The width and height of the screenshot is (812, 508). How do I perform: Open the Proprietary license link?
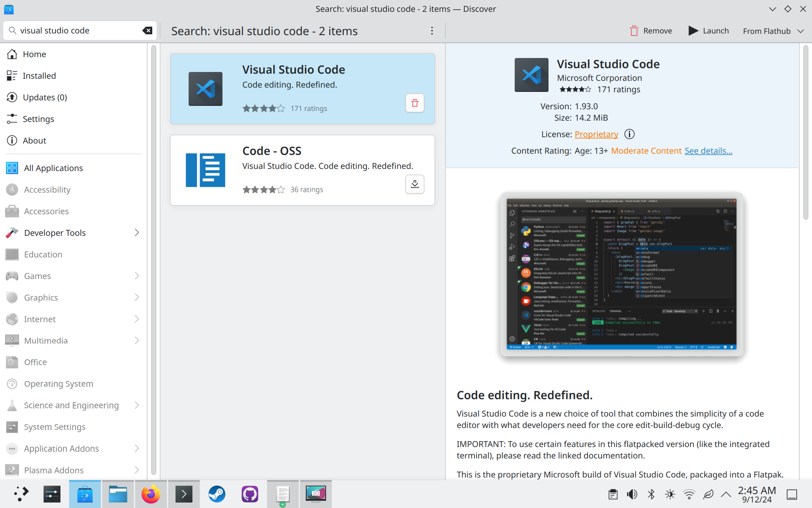click(x=596, y=134)
